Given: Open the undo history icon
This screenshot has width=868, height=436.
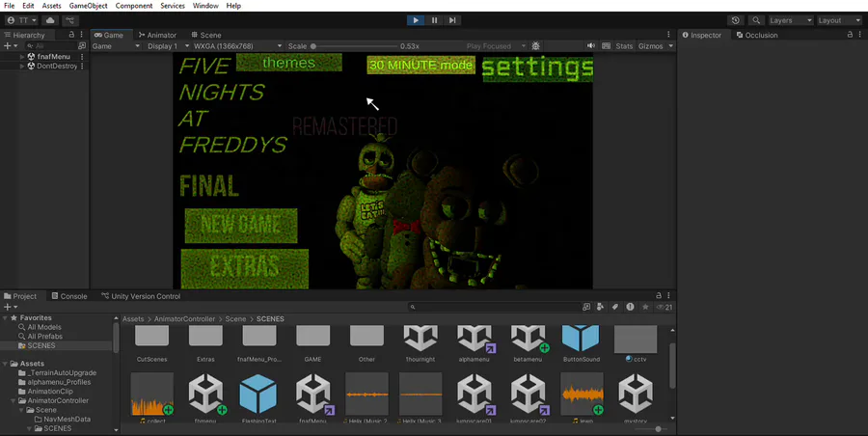Looking at the screenshot, I should pyautogui.click(x=735, y=20).
